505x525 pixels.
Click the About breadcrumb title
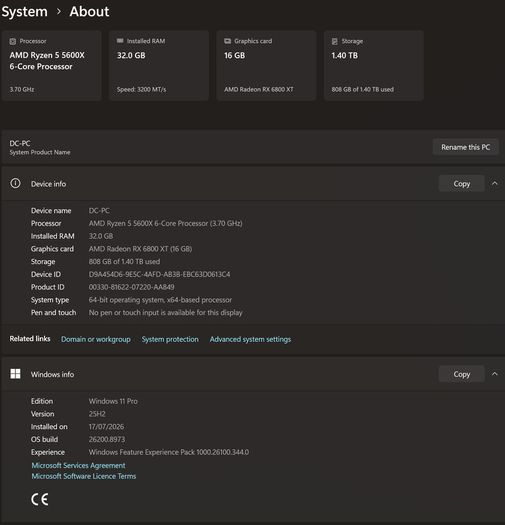click(89, 12)
